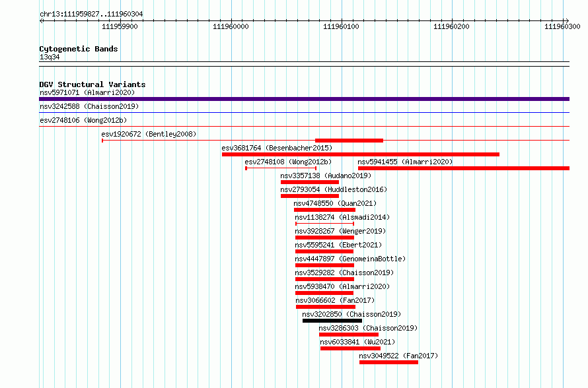Click ruler position 111960300
The width and height of the screenshot is (588, 388).
tap(562, 26)
